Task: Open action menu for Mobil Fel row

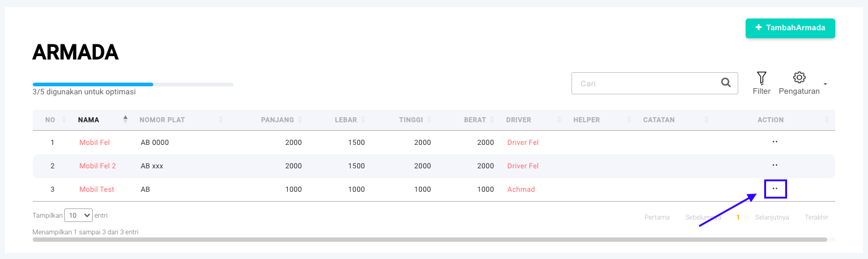Action: (x=775, y=142)
